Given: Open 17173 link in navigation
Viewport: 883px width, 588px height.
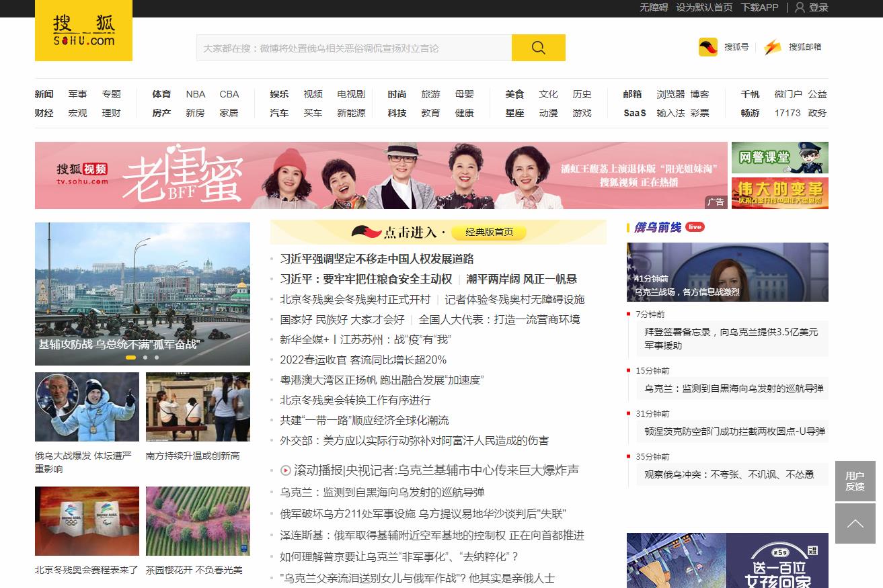Looking at the screenshot, I should click(x=788, y=113).
